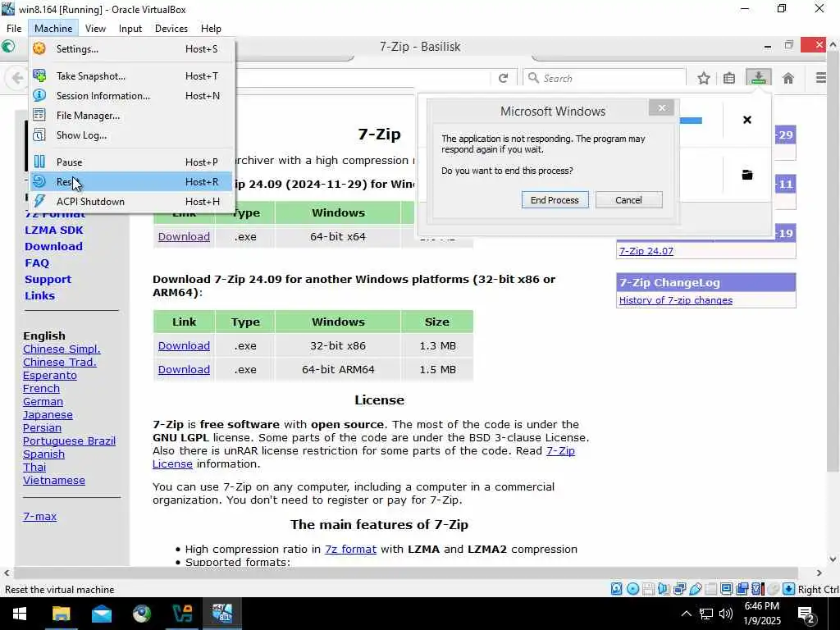Screen dimensions: 840x630
Task: Open the View menu in VirtualBox
Action: (95, 29)
